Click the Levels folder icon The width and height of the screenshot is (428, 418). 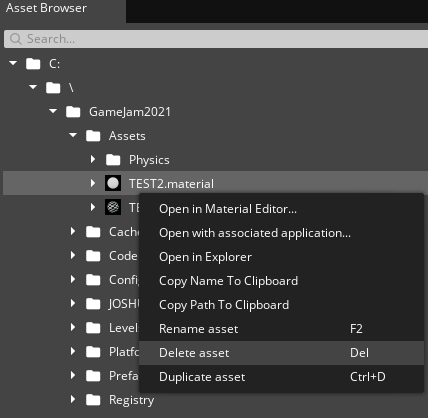(x=93, y=328)
